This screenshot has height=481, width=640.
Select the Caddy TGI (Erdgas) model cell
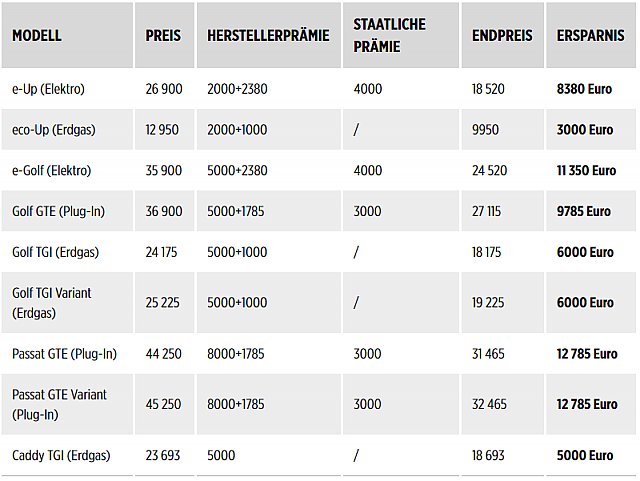coord(61,455)
